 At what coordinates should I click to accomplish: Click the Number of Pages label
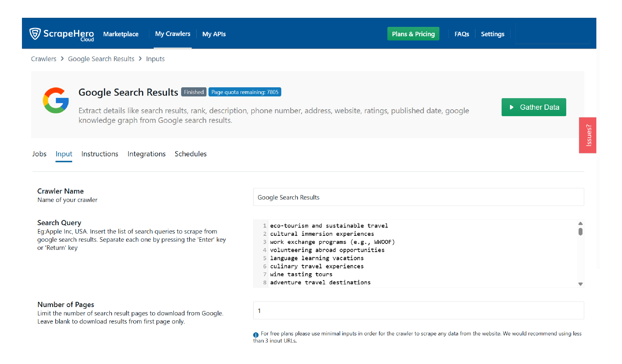(66, 304)
